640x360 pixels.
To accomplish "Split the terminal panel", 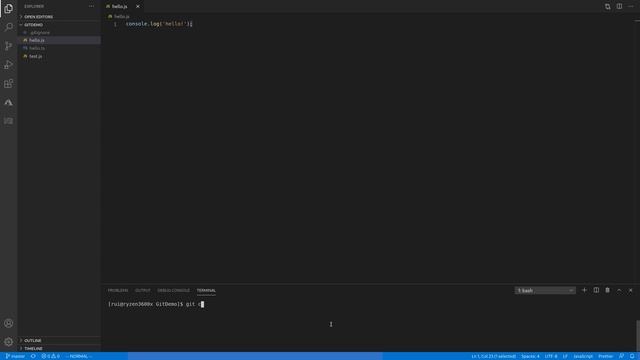I will click(x=596, y=290).
